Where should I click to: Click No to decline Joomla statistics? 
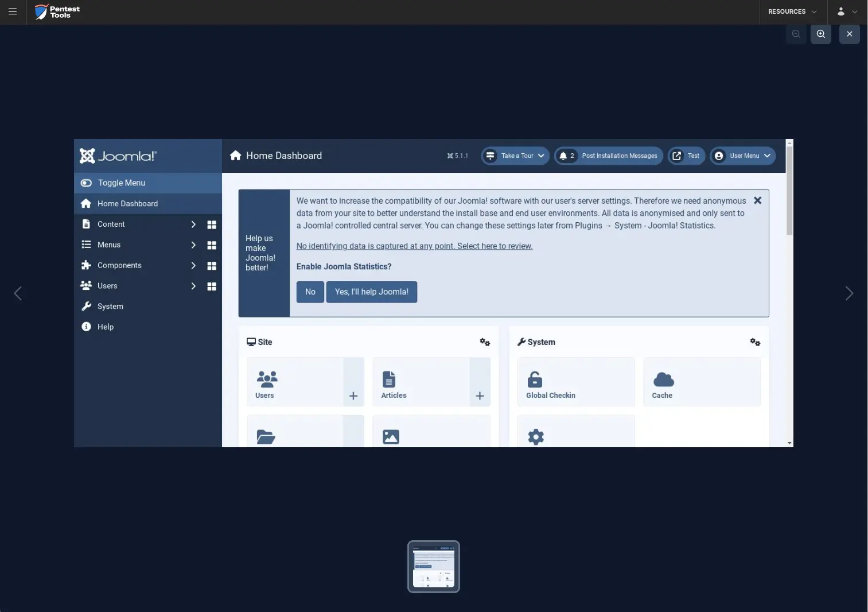click(310, 292)
